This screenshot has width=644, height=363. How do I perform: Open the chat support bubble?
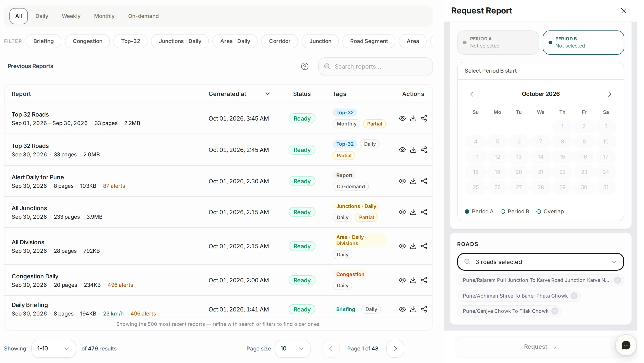[x=625, y=345]
